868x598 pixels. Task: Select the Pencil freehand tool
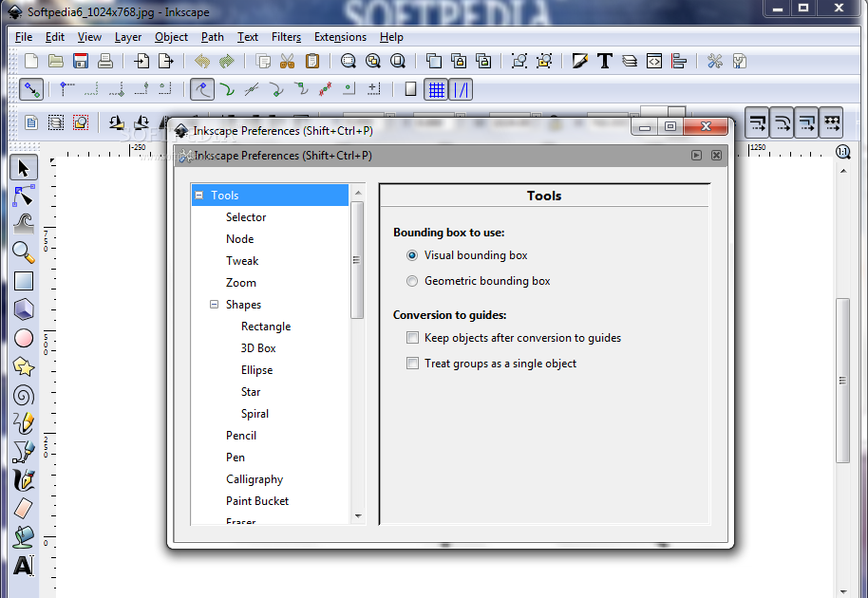click(23, 423)
